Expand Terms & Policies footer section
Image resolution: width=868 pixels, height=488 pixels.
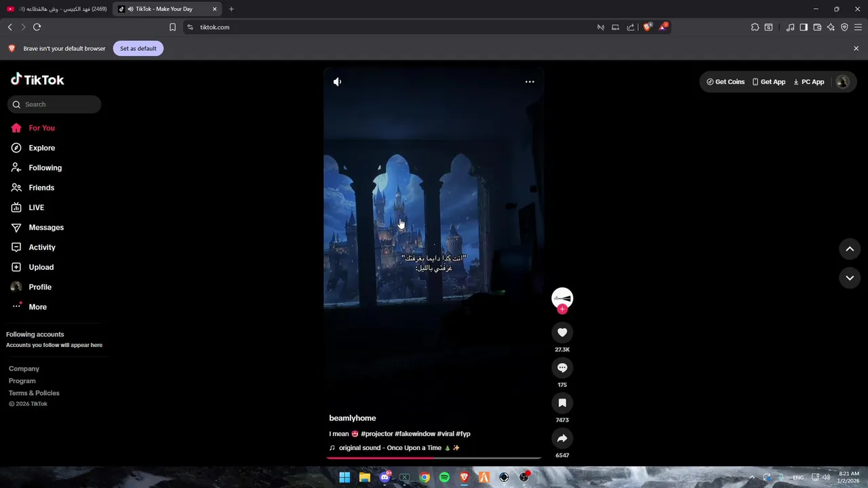click(34, 393)
